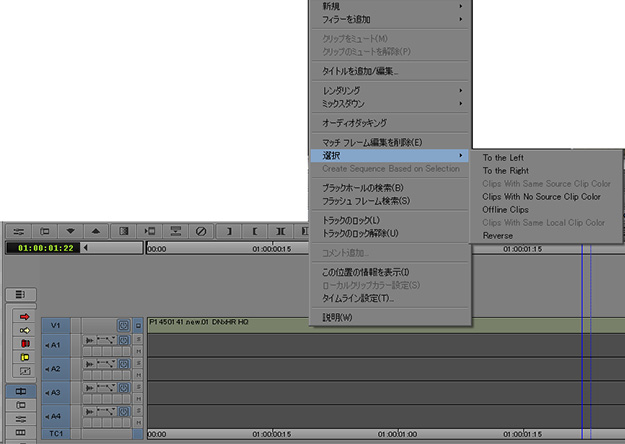This screenshot has height=444, width=625.
Task: Expand the ミックスダウン submenu
Action: click(390, 104)
